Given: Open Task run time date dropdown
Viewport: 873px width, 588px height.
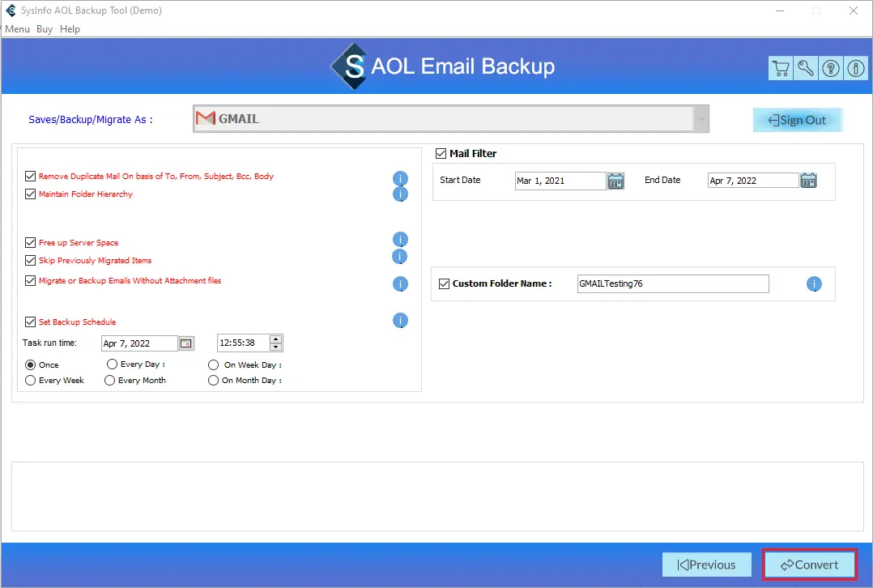Looking at the screenshot, I should pyautogui.click(x=185, y=343).
